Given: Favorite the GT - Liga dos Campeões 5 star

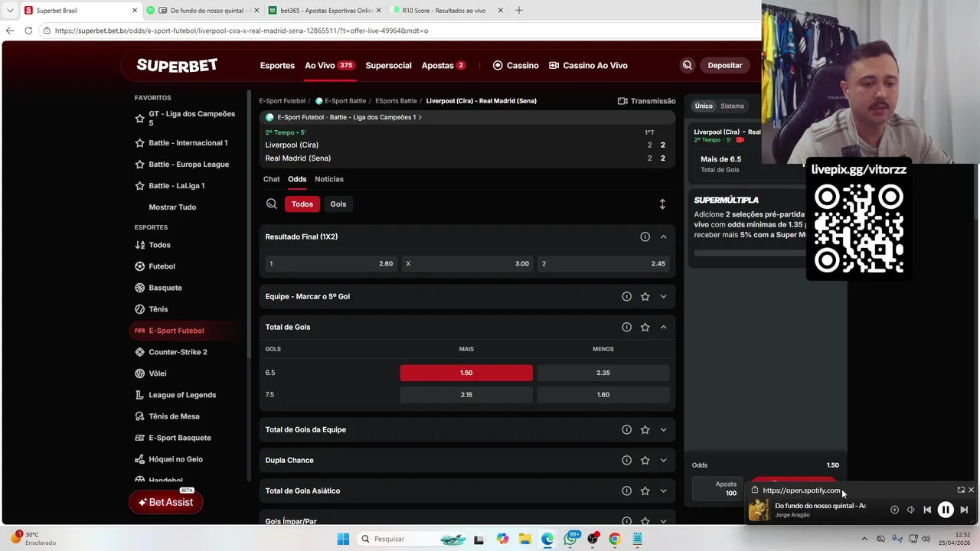Looking at the screenshot, I should click(x=139, y=119).
